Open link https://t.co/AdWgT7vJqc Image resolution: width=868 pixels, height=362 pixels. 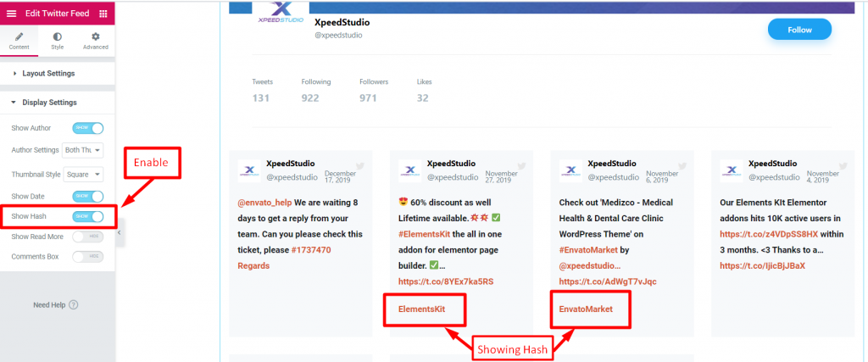pos(608,281)
